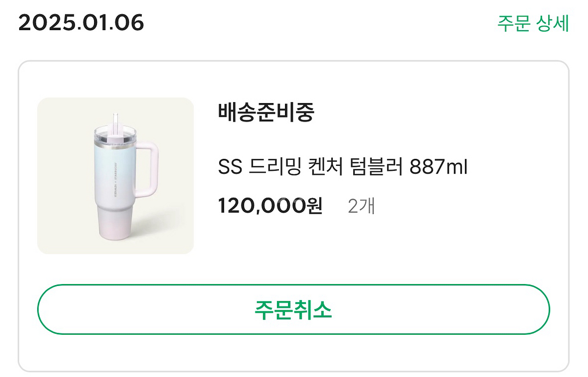The image size is (588, 377).
Task: Open the 주문 상세 link
Action: click(533, 23)
